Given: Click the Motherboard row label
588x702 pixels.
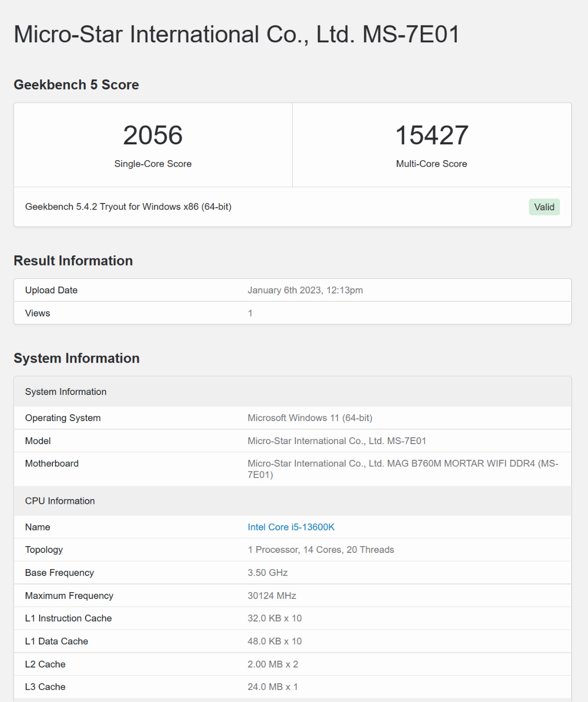Looking at the screenshot, I should [52, 463].
